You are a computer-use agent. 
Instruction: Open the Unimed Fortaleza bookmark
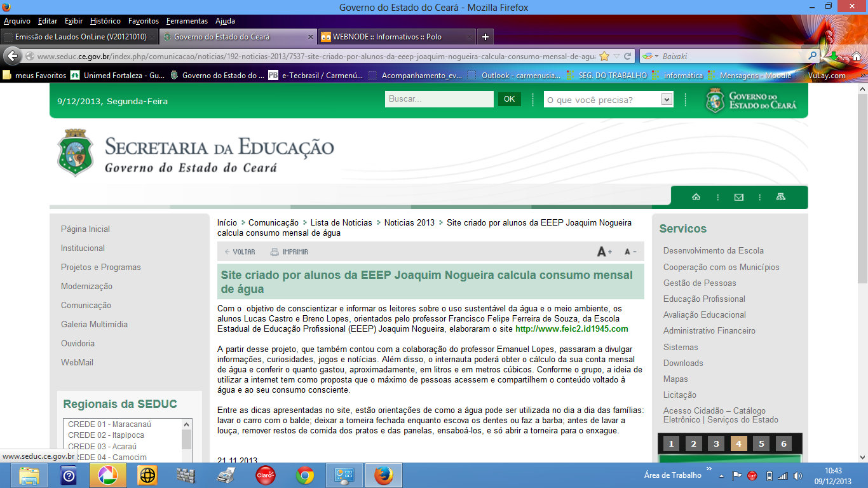point(118,75)
